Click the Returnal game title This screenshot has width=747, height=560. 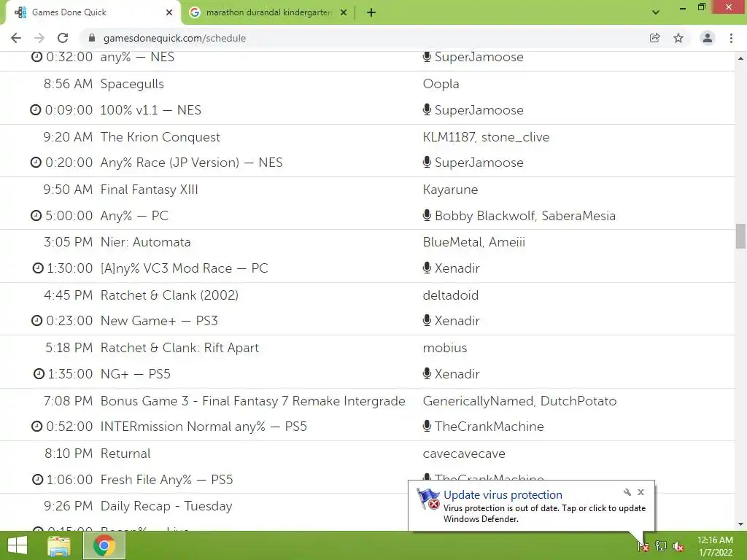pyautogui.click(x=125, y=454)
